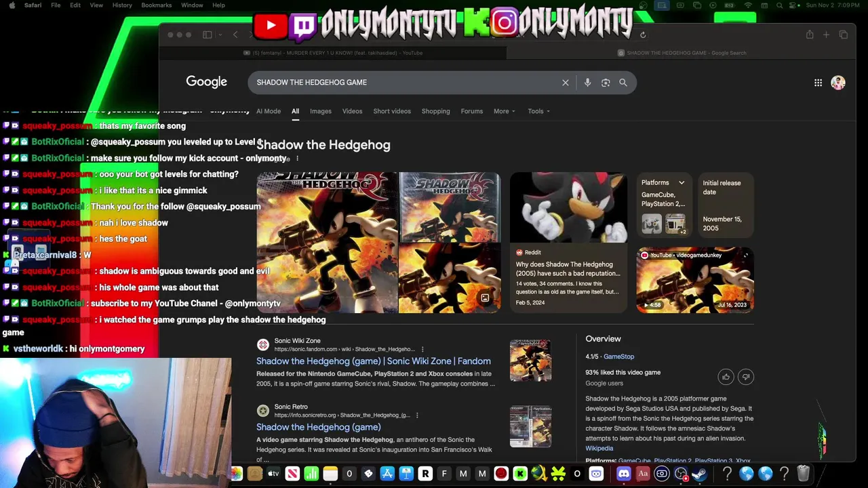Viewport: 868px width, 488px height.
Task: Open the Reddit bad reputation post card
Action: click(568, 278)
